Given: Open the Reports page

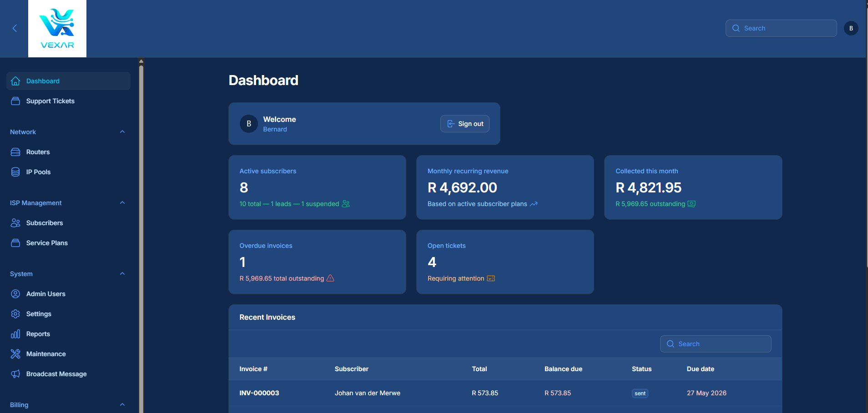Looking at the screenshot, I should tap(68, 334).
